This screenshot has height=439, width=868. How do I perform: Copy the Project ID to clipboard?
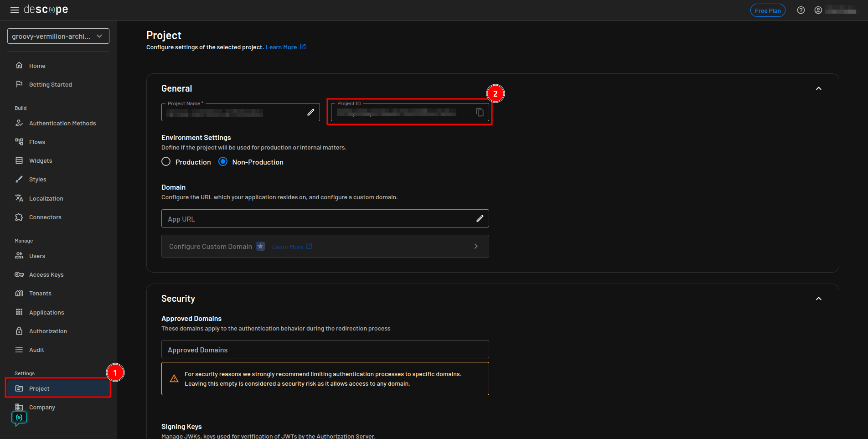(x=480, y=112)
